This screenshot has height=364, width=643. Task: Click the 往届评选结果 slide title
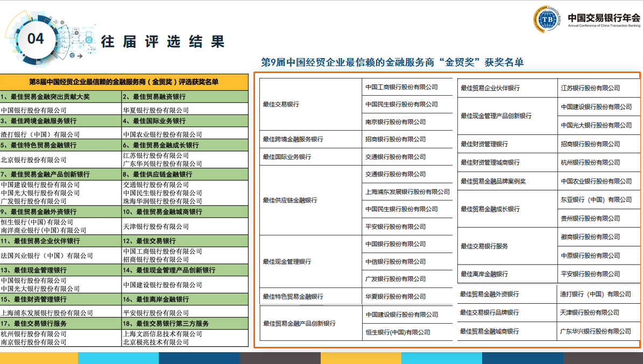[x=162, y=41]
